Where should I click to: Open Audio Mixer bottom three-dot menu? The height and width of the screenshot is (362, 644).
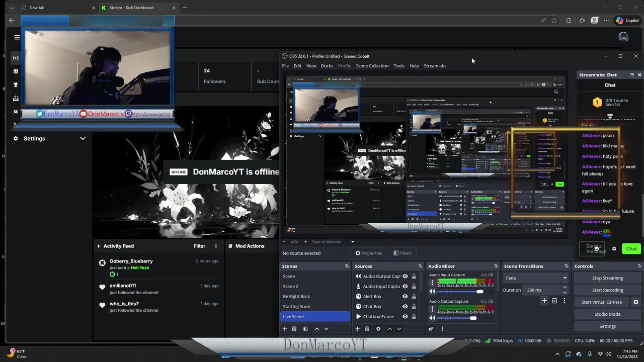[442, 329]
